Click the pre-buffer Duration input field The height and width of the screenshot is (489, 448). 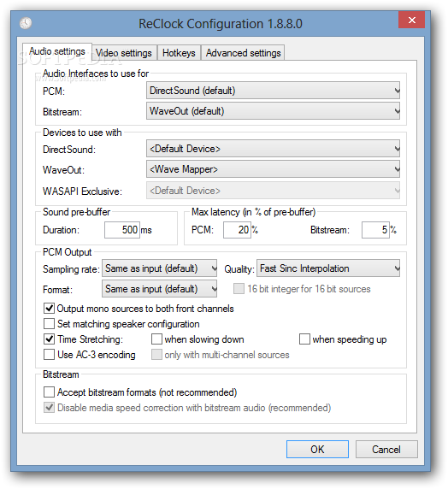122,230
